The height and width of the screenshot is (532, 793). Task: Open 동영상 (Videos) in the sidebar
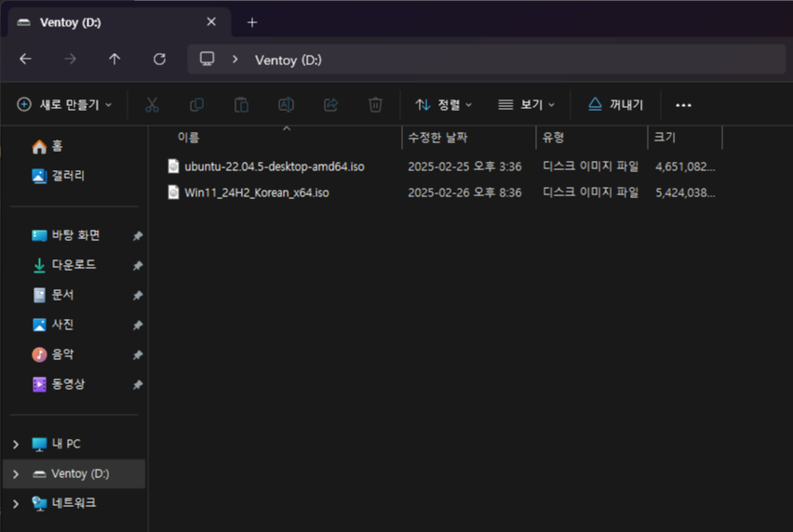pos(58,384)
